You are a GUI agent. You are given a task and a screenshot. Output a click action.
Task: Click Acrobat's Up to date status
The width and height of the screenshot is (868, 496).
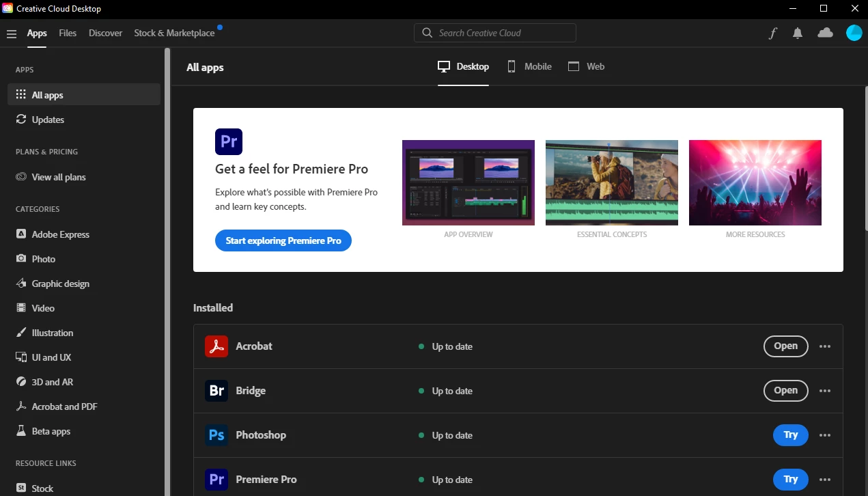445,346
